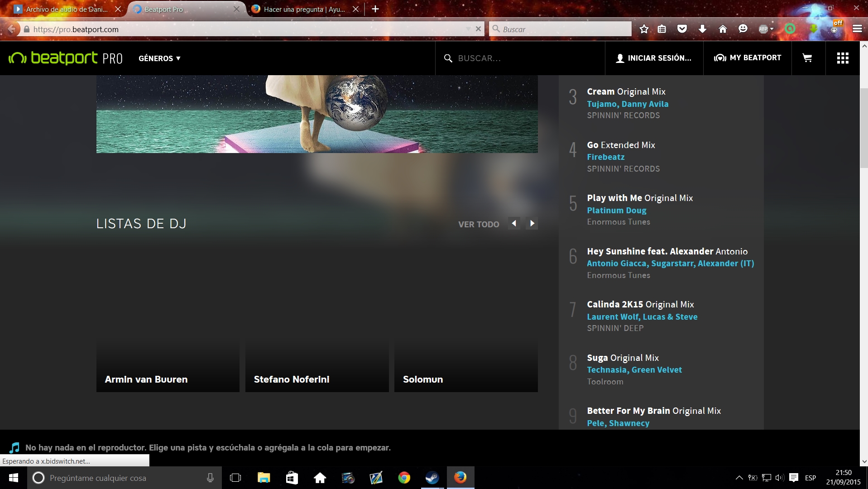Open the shopping cart
The height and width of the screenshot is (489, 868).
tap(807, 58)
